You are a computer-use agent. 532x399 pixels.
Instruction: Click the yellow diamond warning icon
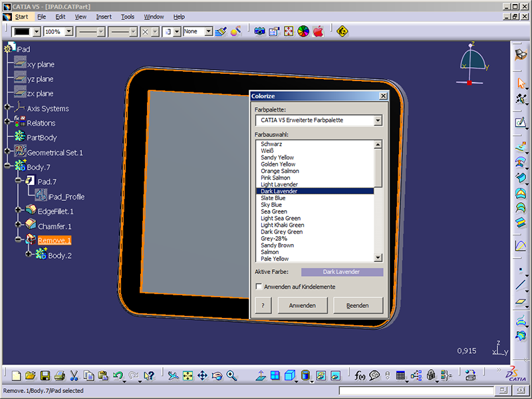pyautogui.click(x=342, y=31)
